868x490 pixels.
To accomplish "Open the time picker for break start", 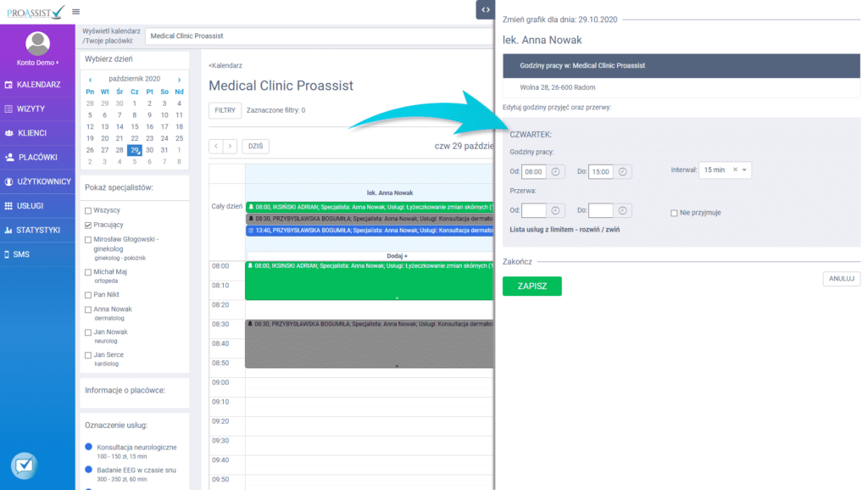I will 556,211.
